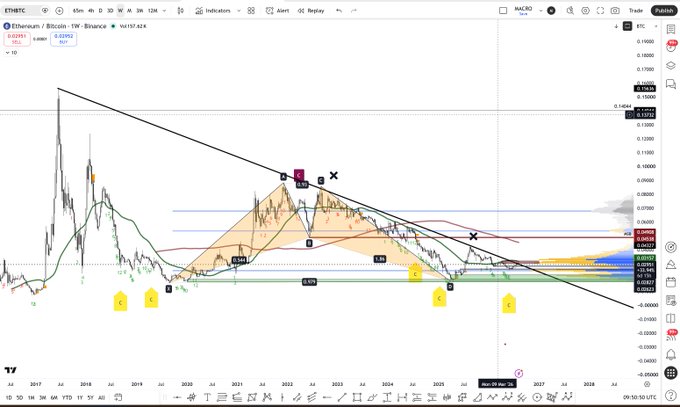The image size is (680, 407).
Task: Add alert via plus at 0.13732 price
Action: coord(629,115)
